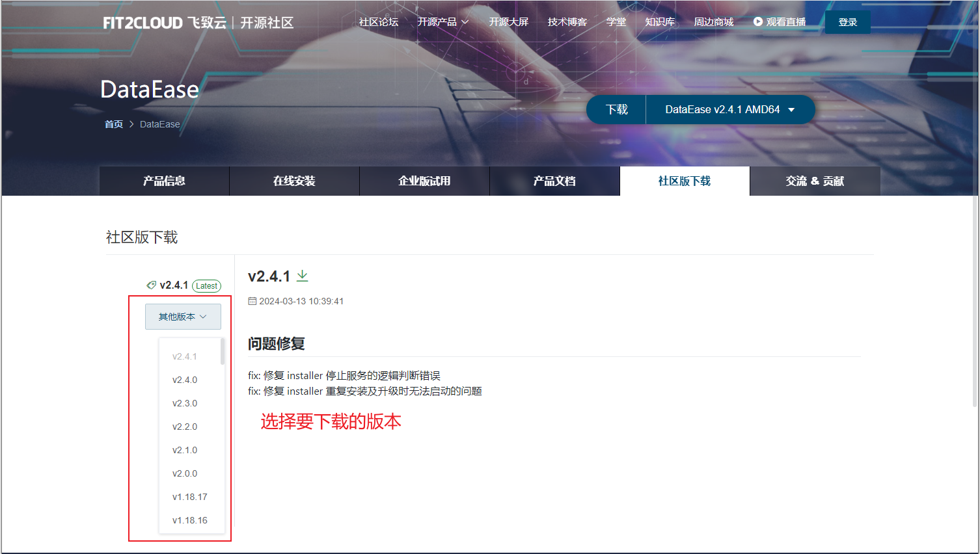Click the tag icon next to v2.4.1 Latest

pos(151,285)
